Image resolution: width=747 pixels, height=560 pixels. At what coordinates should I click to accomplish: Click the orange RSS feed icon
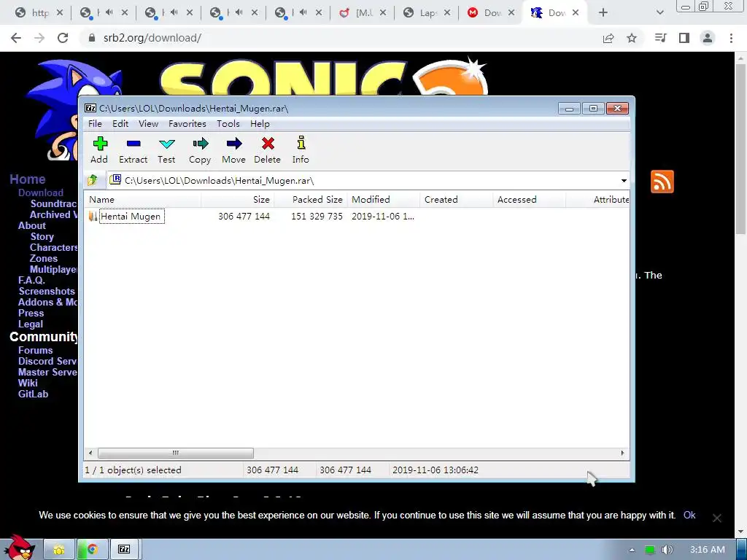[662, 182]
